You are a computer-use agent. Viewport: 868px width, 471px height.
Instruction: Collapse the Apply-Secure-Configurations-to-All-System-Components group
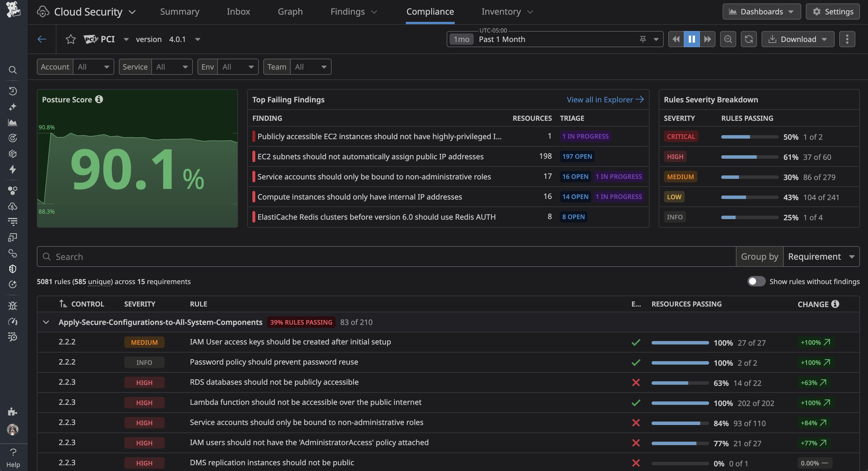pos(46,322)
